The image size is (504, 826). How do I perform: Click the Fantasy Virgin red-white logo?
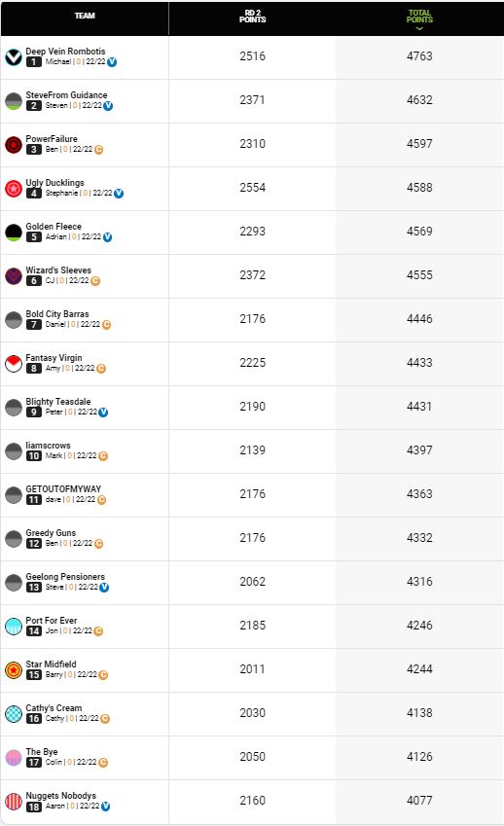14,364
